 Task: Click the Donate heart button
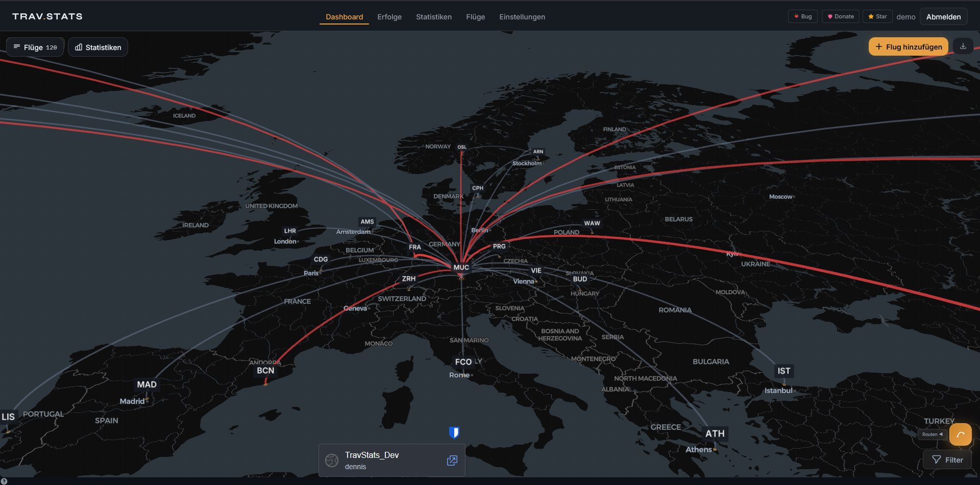coord(840,16)
